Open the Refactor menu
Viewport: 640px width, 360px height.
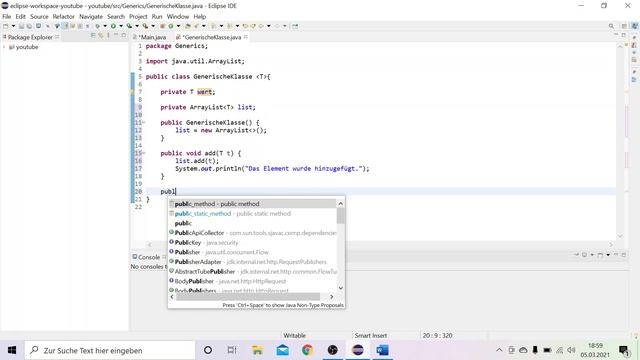[x=64, y=16]
